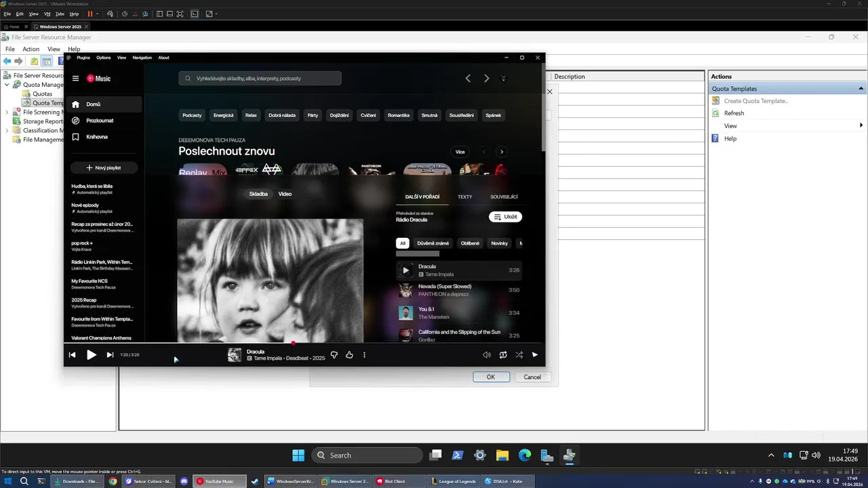Open the Knihovna library section
The height and width of the screenshot is (488, 868).
coord(103,137)
